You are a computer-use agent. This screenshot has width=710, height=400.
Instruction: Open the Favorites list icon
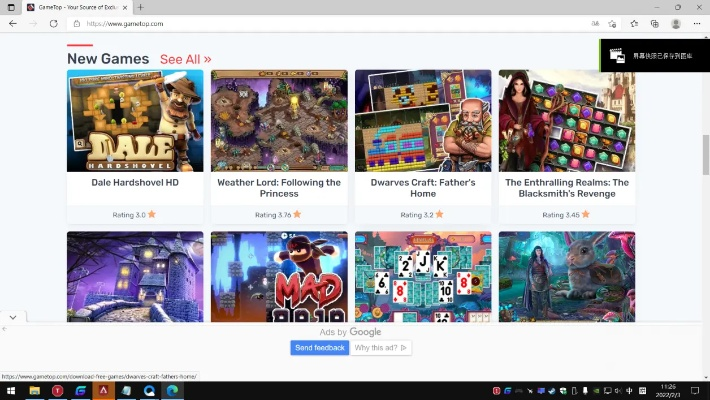pos(634,24)
